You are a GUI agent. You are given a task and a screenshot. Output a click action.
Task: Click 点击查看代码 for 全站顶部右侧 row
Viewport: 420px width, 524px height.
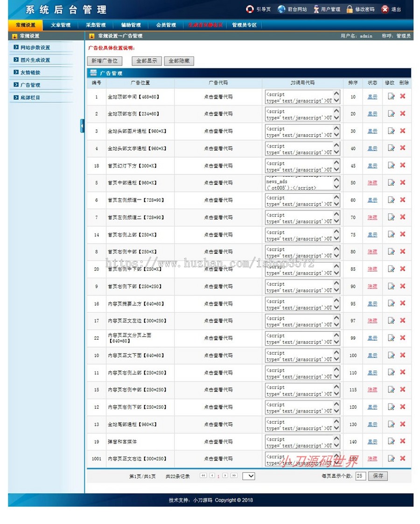pos(218,114)
